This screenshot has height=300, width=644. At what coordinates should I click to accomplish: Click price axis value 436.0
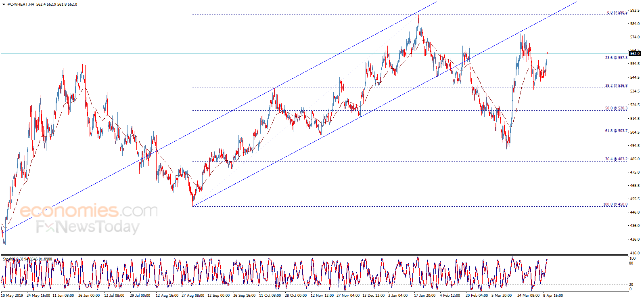click(x=635, y=226)
